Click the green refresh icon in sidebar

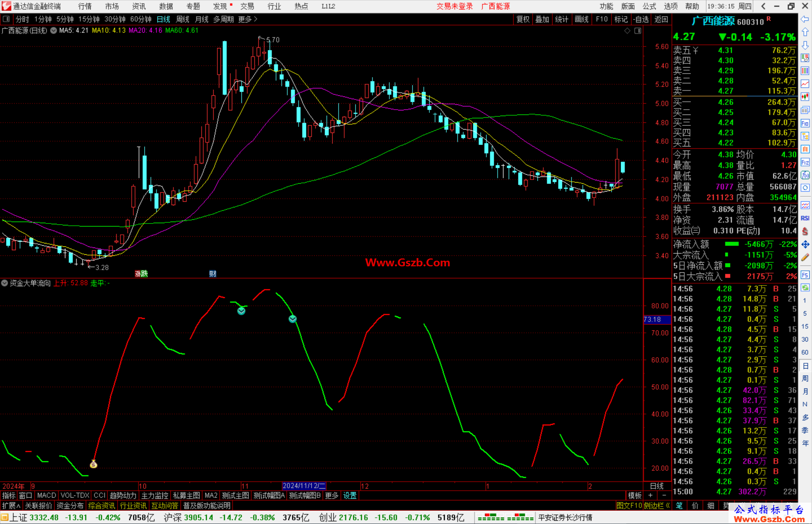click(805, 288)
